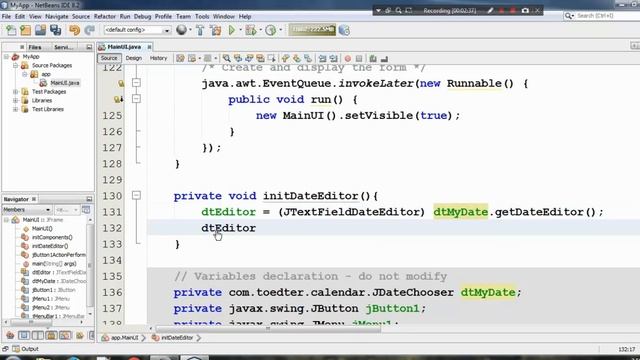Build project with the hammer icon
The width and height of the screenshot is (640, 360).
point(200,30)
